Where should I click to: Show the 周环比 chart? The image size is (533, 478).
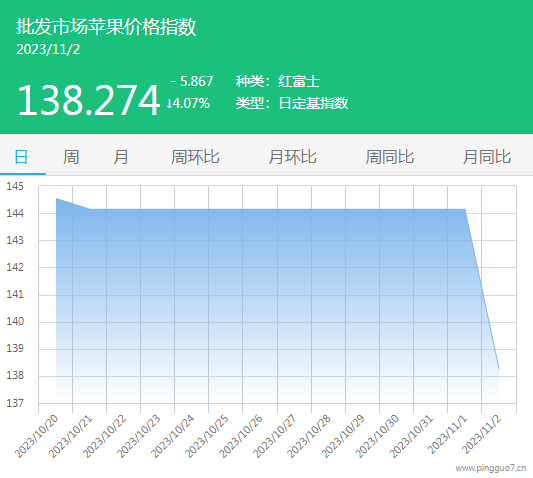[195, 157]
